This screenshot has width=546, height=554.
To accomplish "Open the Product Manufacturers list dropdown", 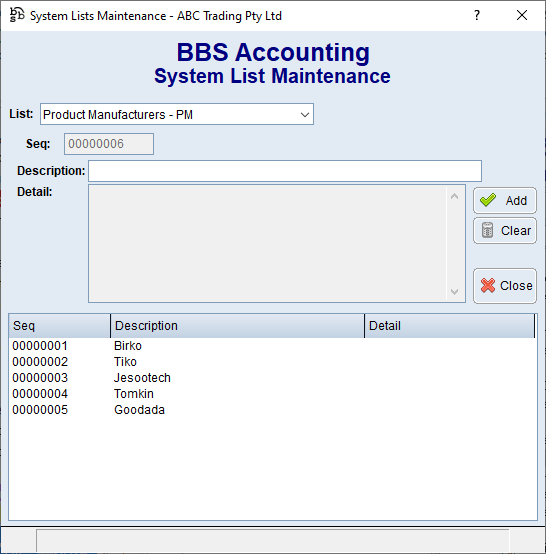I will tap(305, 114).
